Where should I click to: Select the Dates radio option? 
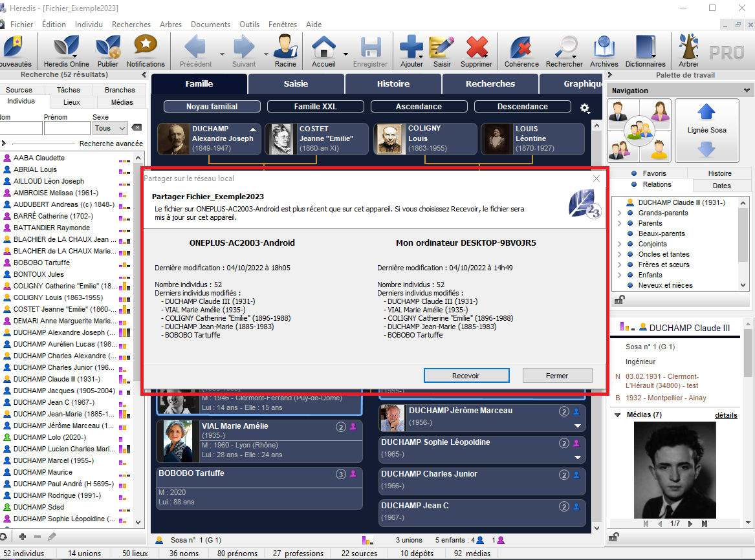click(702, 186)
